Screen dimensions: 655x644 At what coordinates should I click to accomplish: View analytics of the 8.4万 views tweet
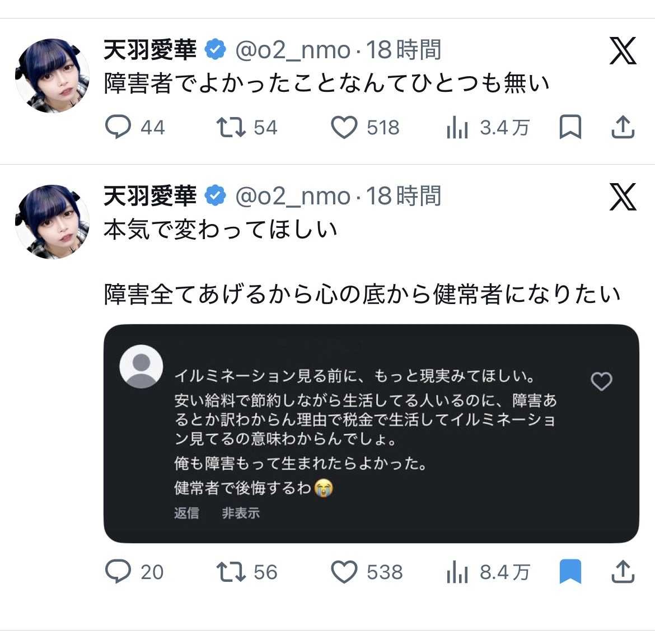(457, 572)
